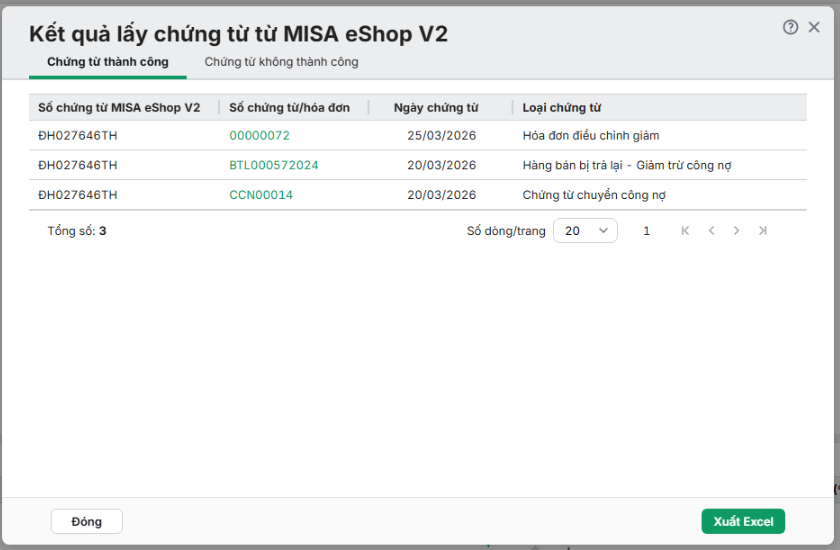Open voucher link 00000072
The height and width of the screenshot is (550, 840).
[259, 135]
